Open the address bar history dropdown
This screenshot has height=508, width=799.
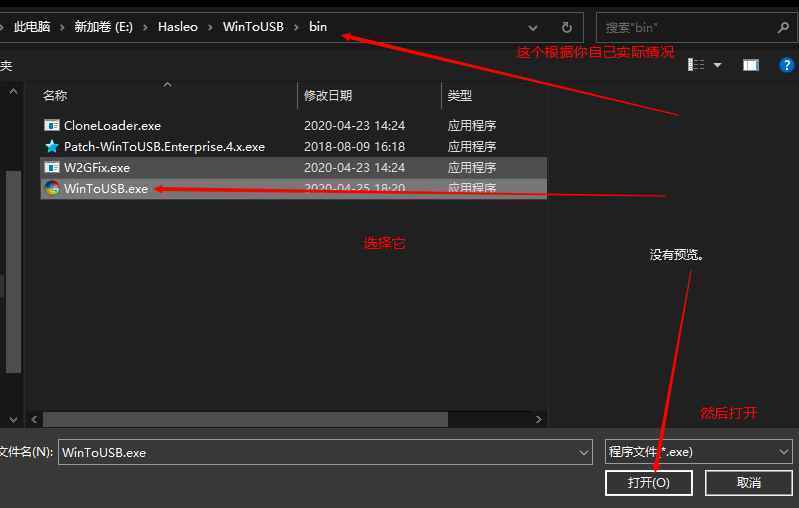click(x=533, y=28)
